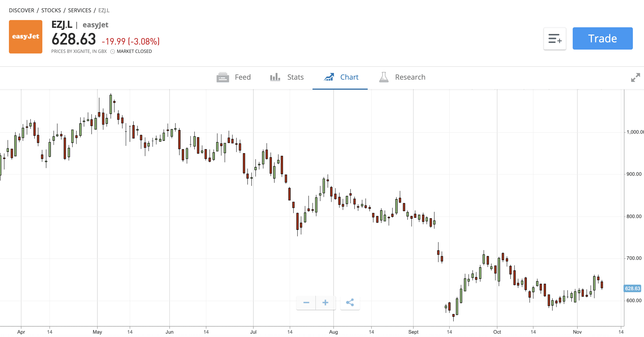Click the blue Trade button
This screenshot has width=644, height=337.
click(x=602, y=38)
